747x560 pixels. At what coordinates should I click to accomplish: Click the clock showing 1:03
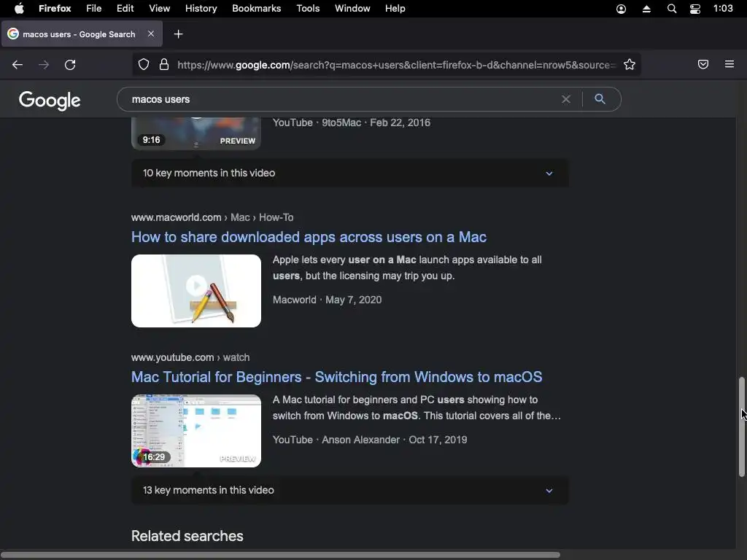pos(723,9)
